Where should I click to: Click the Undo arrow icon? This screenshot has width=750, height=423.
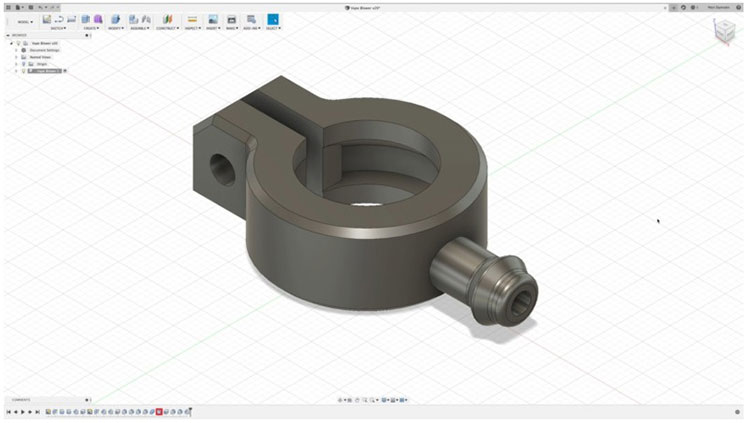(x=40, y=7)
